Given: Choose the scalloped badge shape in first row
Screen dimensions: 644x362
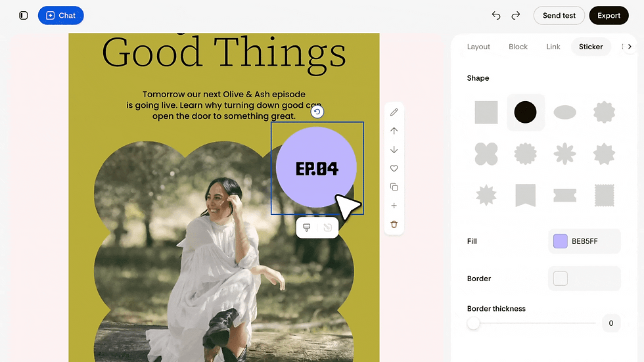Looking at the screenshot, I should click(x=604, y=112).
